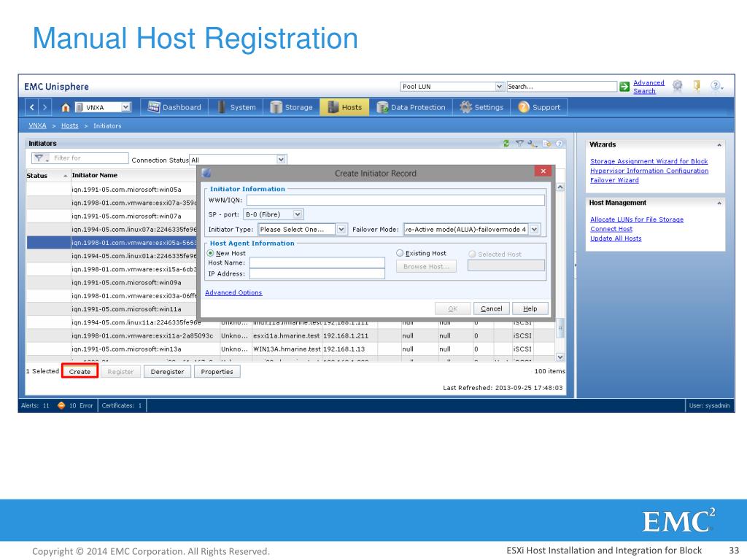
Task: Refresh the Initiators list with green arrows
Action: (x=506, y=144)
